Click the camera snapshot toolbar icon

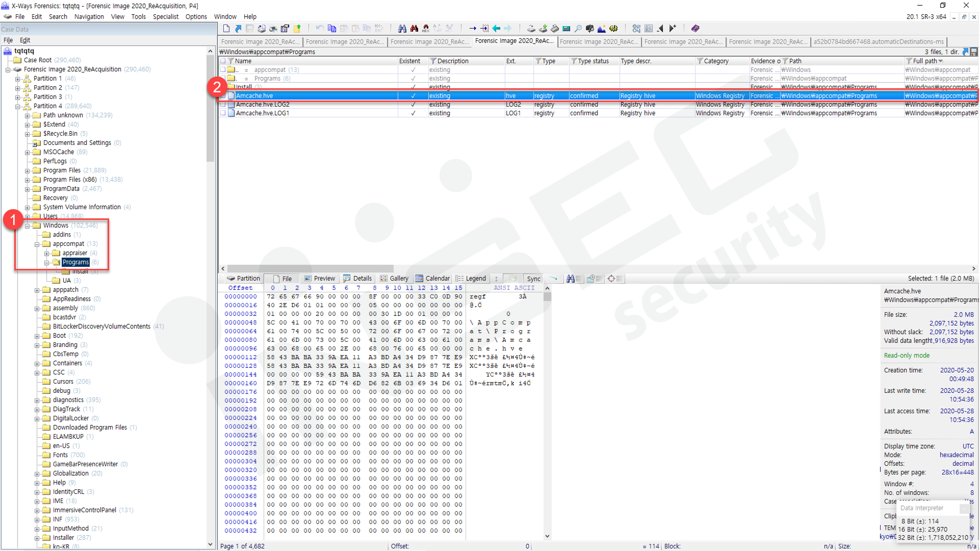(589, 28)
